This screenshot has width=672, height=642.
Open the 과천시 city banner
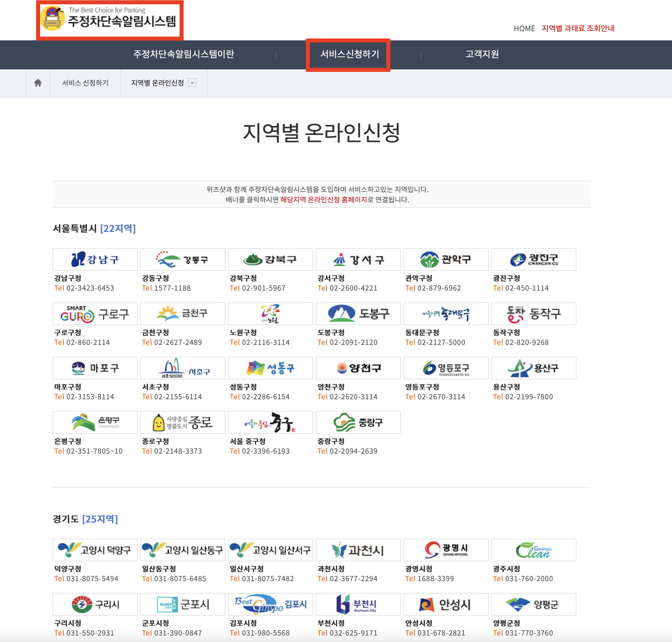[358, 550]
